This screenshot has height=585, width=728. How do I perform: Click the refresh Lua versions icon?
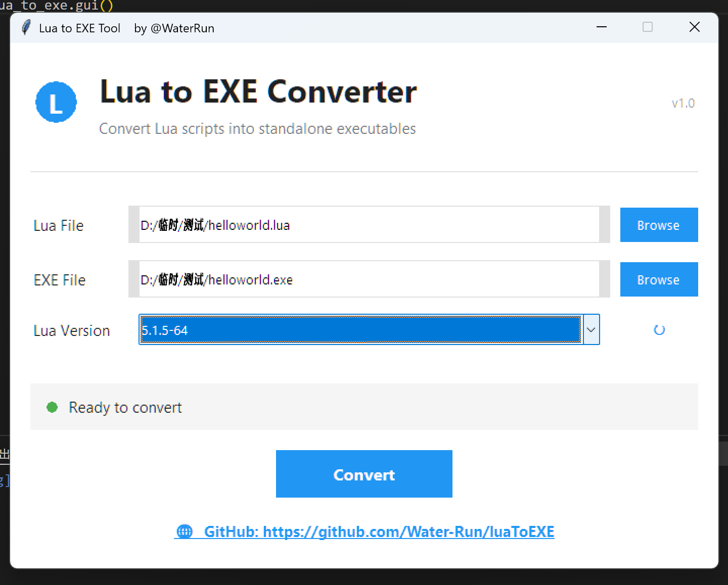(659, 329)
